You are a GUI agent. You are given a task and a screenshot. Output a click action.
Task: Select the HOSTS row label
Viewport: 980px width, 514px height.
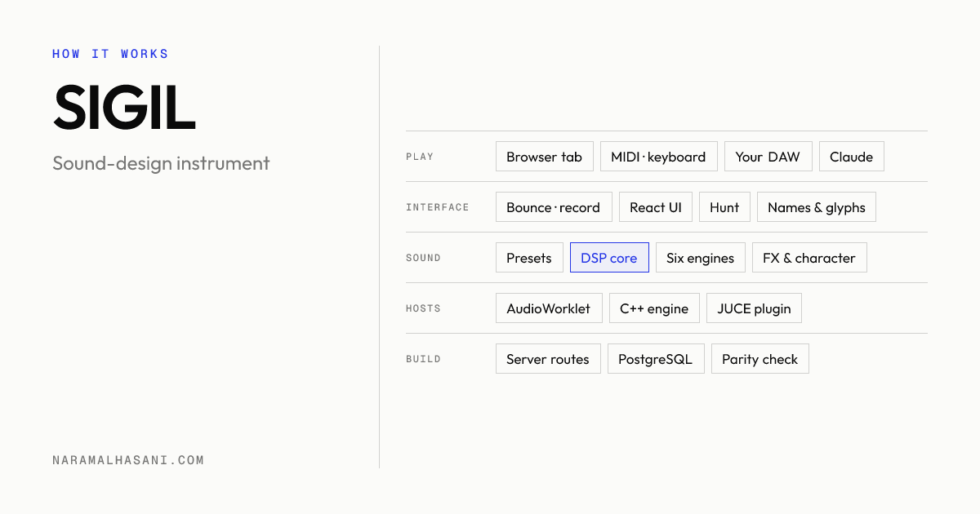coord(423,308)
